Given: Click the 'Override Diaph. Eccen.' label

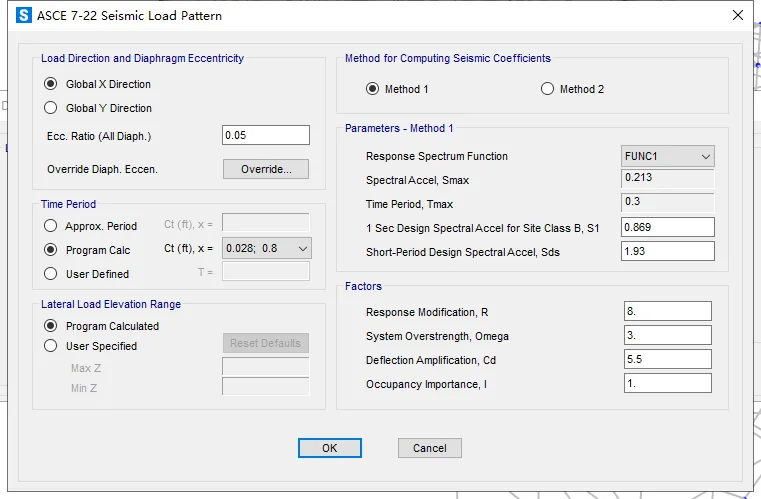Looking at the screenshot, I should click(102, 169).
